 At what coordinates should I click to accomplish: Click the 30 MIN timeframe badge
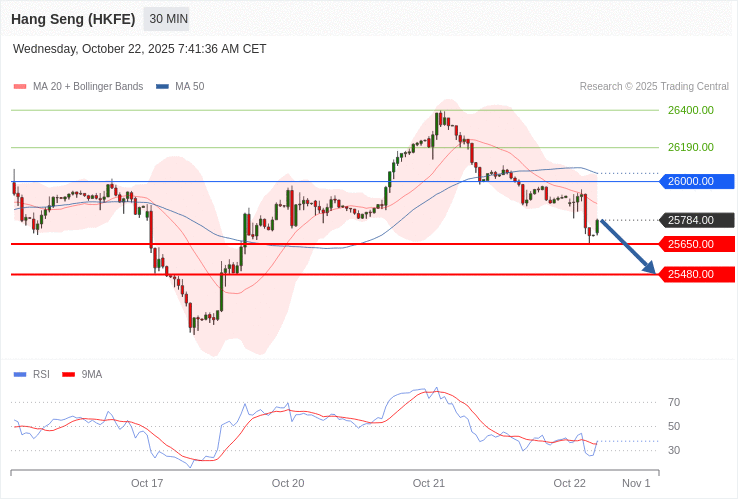[x=166, y=19]
